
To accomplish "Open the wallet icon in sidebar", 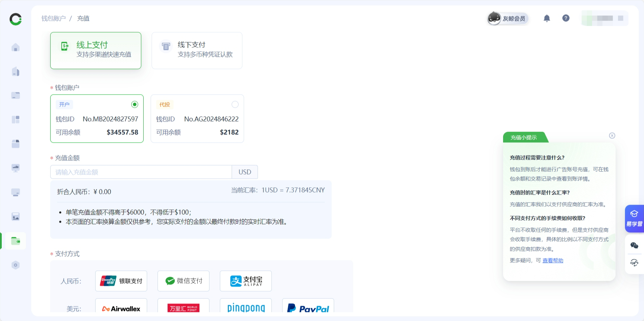I will (x=16, y=241).
